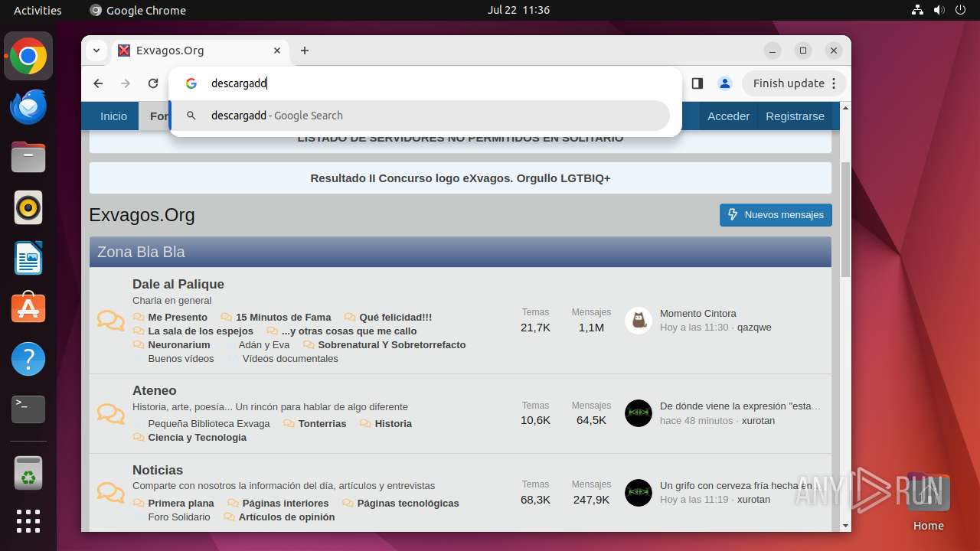Viewport: 980px width, 551px height.
Task: Open a new tab with the plus icon
Action: click(x=305, y=51)
